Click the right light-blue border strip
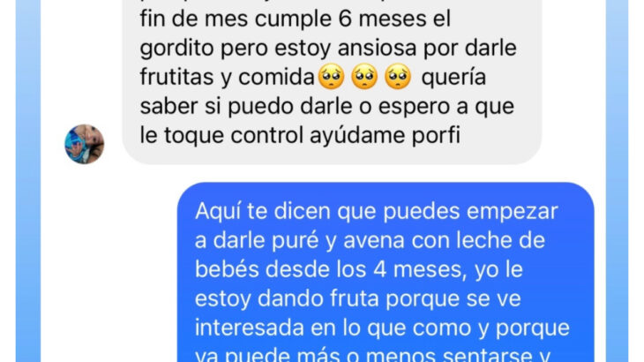 pos(617,181)
